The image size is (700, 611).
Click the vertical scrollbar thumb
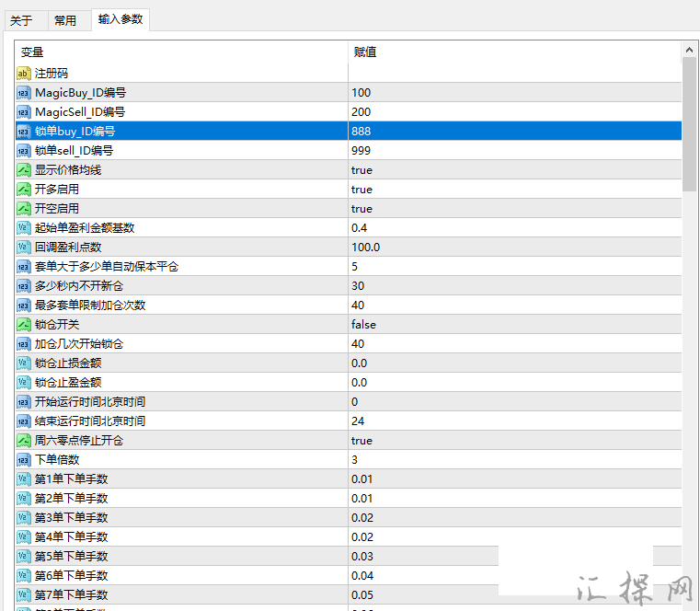tap(689, 124)
